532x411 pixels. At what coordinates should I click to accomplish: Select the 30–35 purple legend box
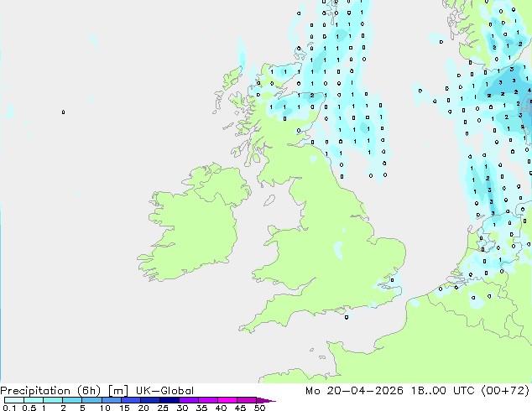189,400
